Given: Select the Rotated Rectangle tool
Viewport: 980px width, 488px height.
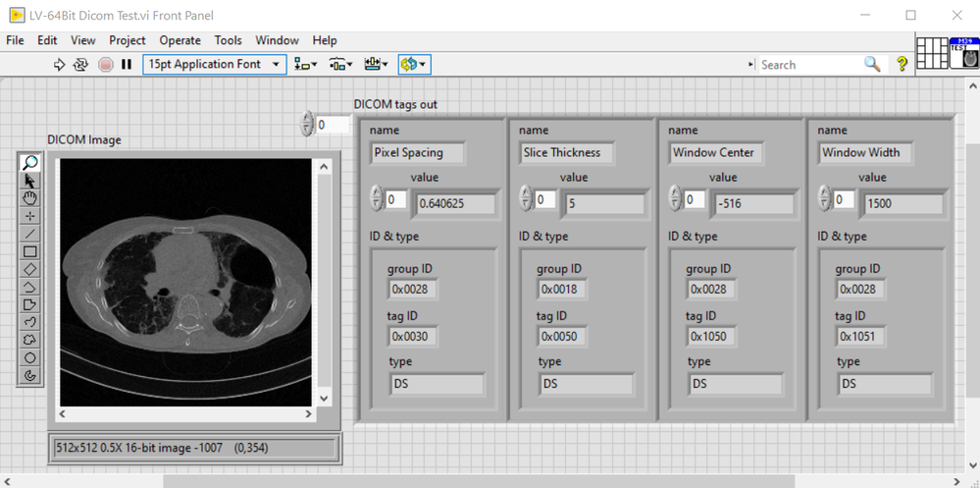Looking at the screenshot, I should 30,269.
